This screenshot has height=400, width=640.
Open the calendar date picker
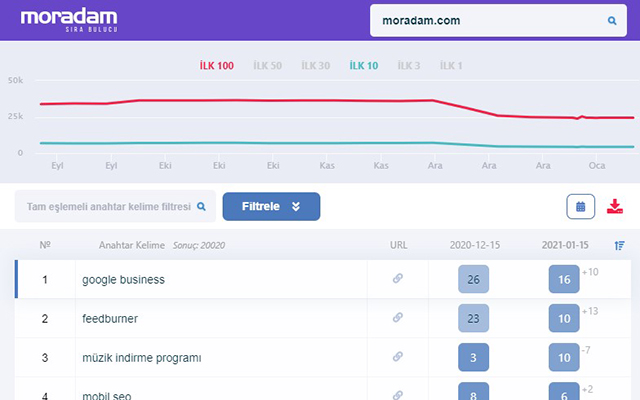coord(580,207)
